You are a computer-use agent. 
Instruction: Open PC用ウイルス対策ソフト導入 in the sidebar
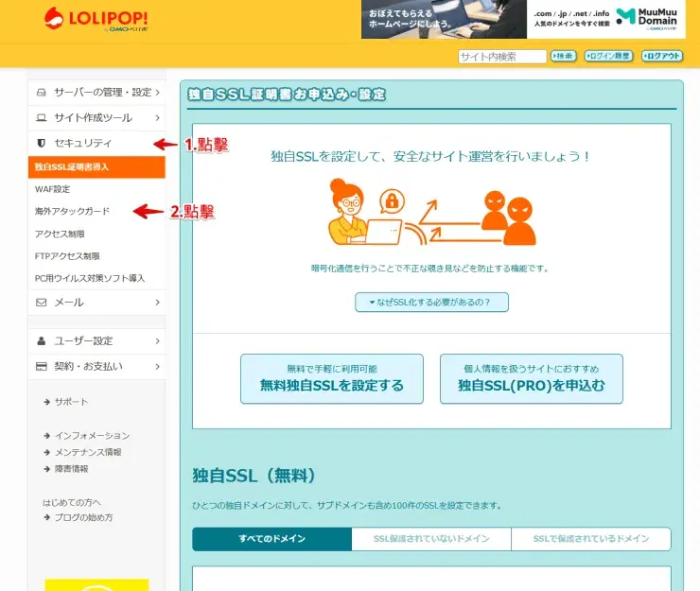pyautogui.click(x=90, y=278)
